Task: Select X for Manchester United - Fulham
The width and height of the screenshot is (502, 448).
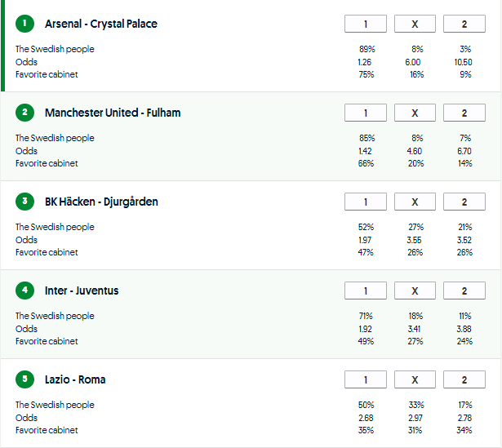Action: click(x=415, y=113)
